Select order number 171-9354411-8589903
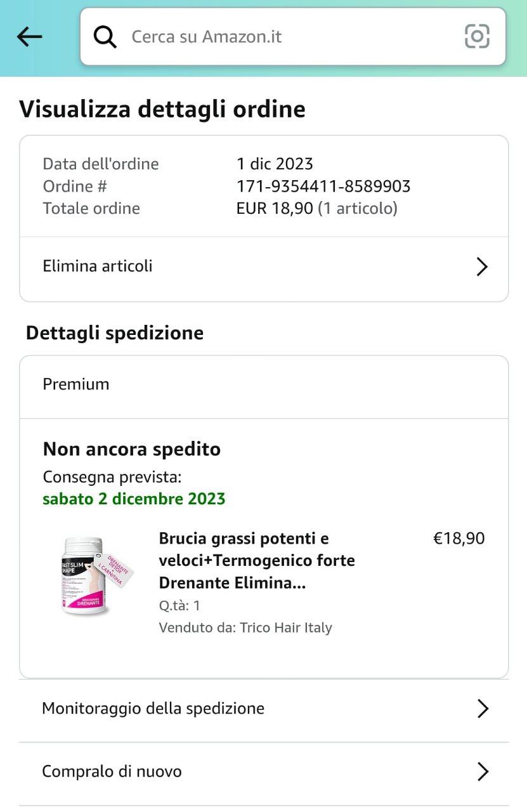Screen dimensions: 527x812 coord(323,187)
